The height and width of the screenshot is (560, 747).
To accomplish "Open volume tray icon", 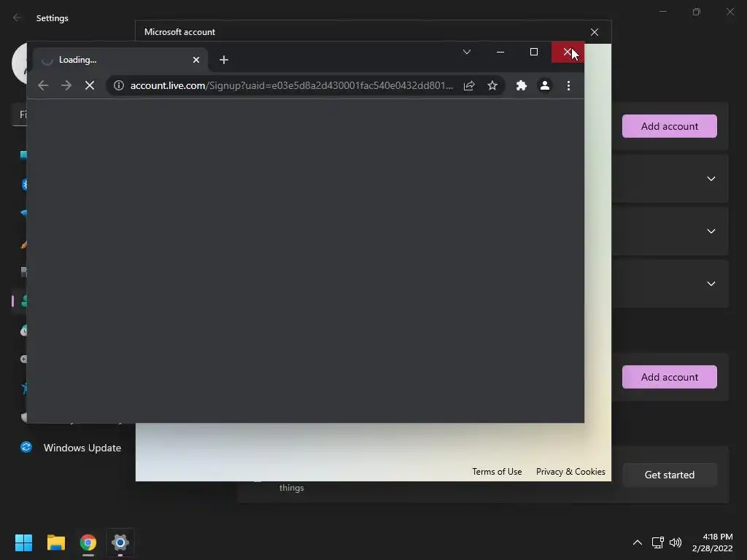I will 675,542.
